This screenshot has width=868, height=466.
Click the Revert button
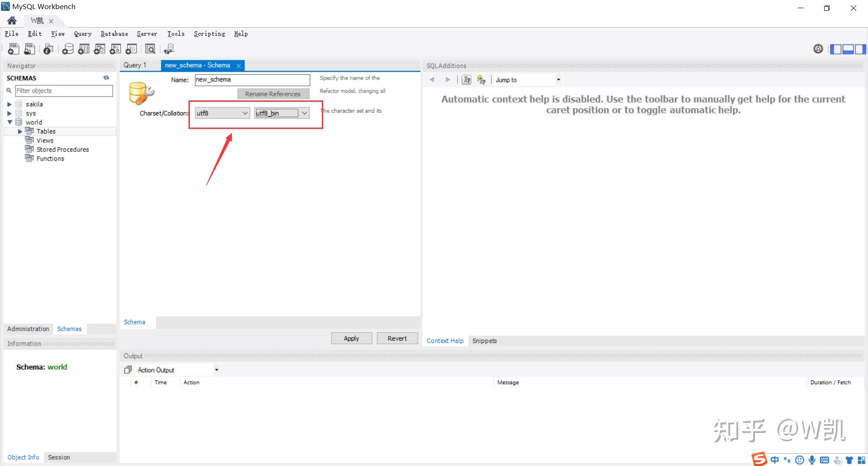pos(397,338)
